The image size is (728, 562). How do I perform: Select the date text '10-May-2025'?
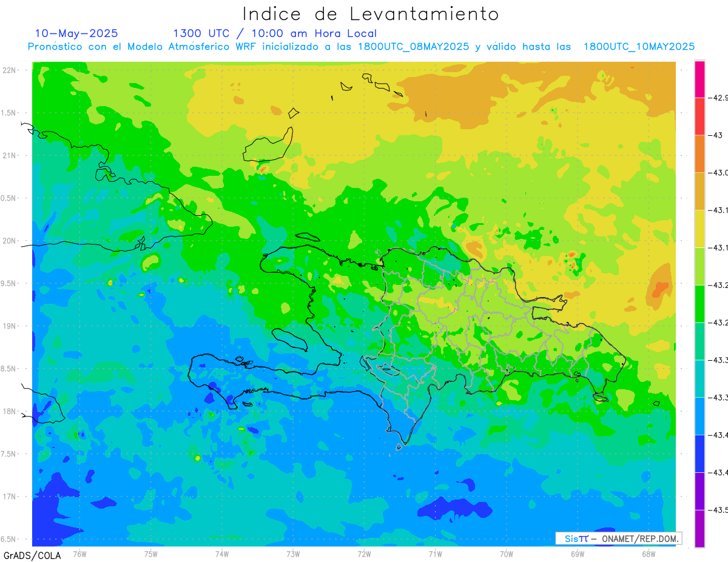(76, 33)
